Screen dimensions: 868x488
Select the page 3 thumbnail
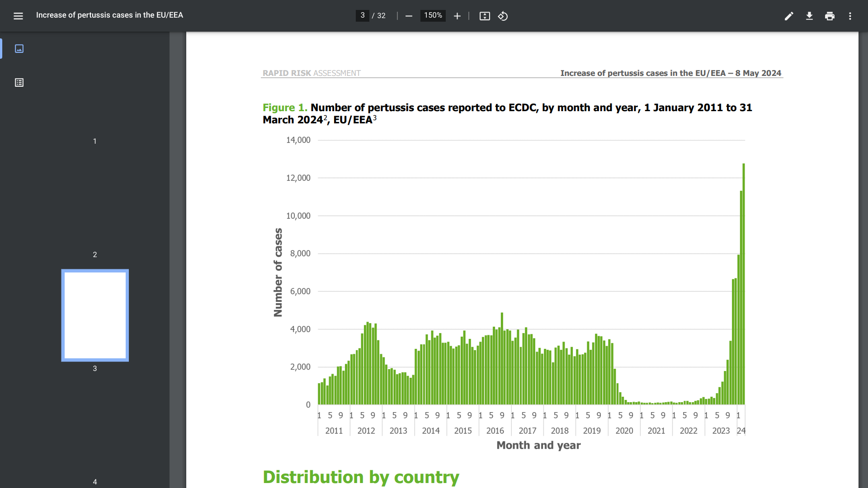tap(95, 315)
